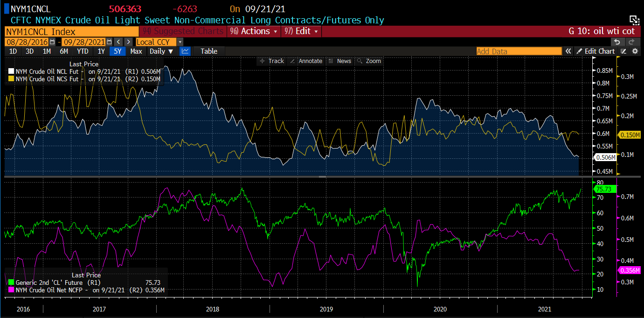Click the start date 08/28/2016 field
The height and width of the screenshot is (318, 644).
(x=27, y=42)
